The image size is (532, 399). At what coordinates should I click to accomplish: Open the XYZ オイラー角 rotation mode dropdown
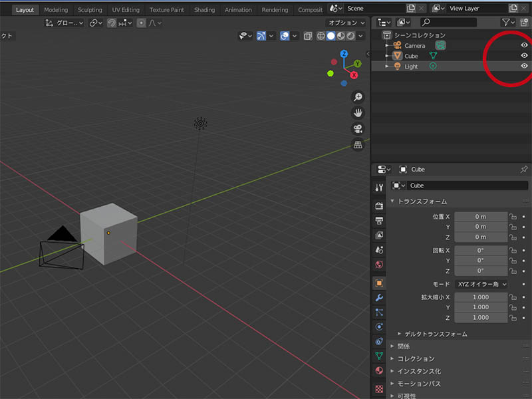point(481,284)
